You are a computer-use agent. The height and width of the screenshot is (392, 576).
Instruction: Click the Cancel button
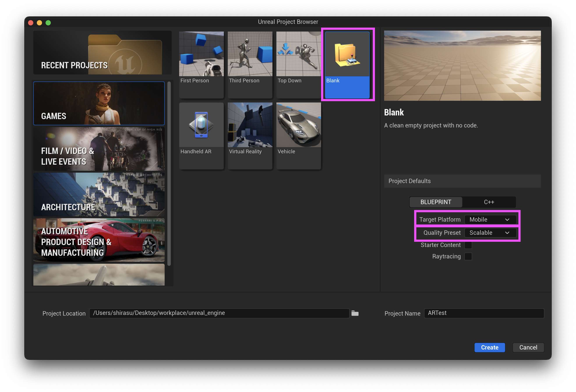pyautogui.click(x=528, y=347)
